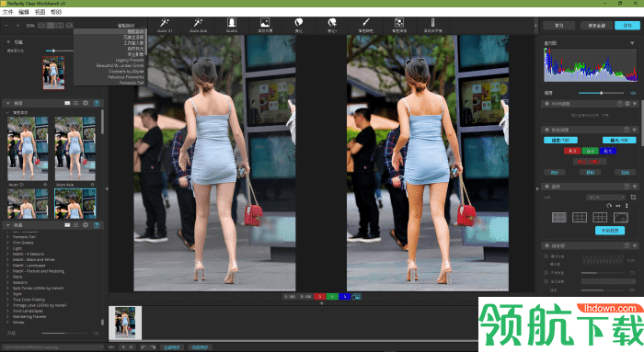Click the redo arrow in bottom bar

click(153, 347)
